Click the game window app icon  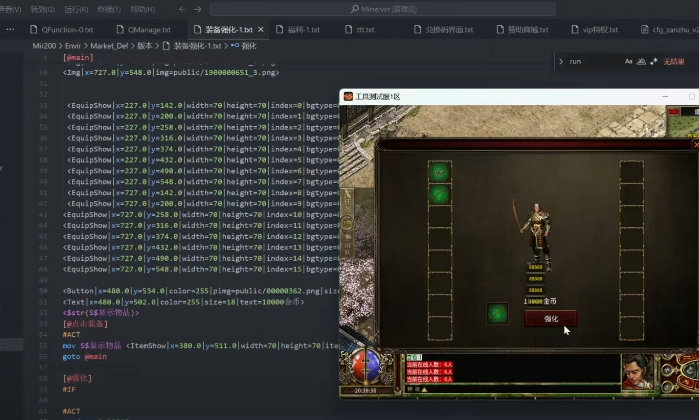pos(349,97)
